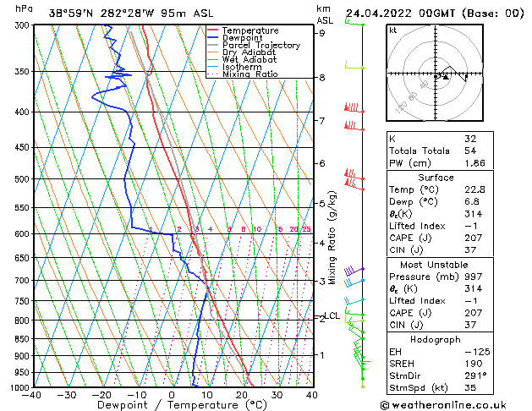This screenshot has height=411, width=532.
Task: Click the Lifted Index row under Surface
Action: pyautogui.click(x=440, y=226)
